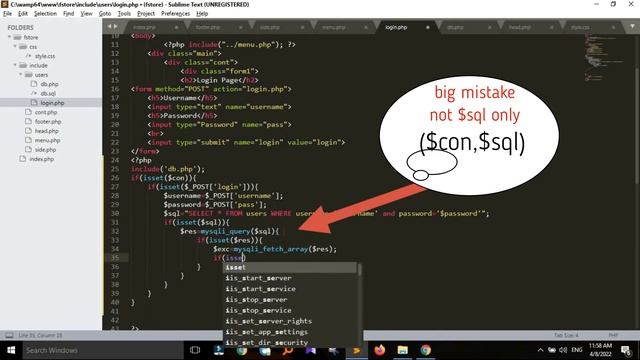Switch to the side.php tab
Screen dimensions: 640x360
click(270, 27)
